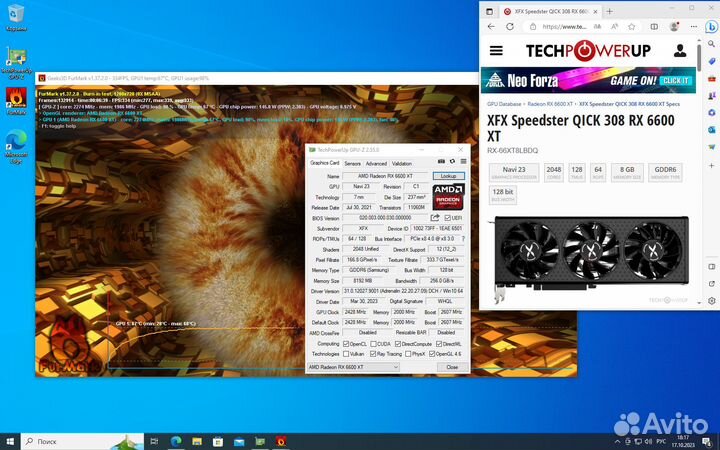720x450 pixels.
Task: Toggle the Vulkan checkbox
Action: [346, 354]
